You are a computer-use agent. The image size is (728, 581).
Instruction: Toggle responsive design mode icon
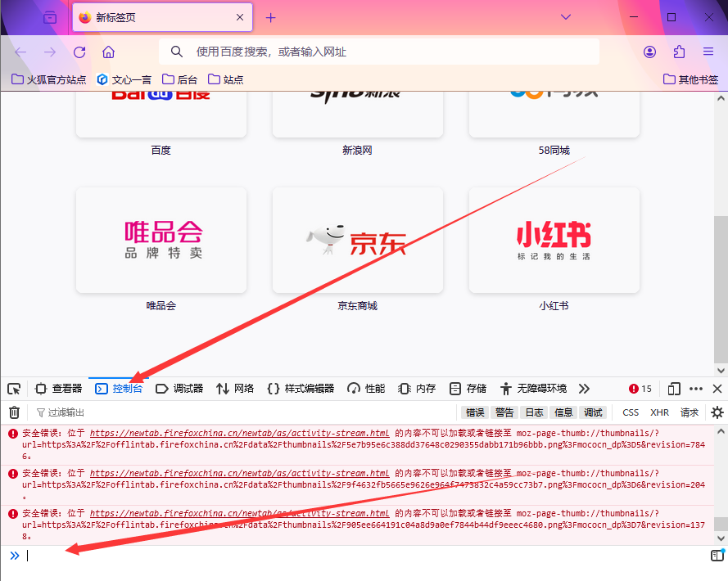click(x=674, y=389)
